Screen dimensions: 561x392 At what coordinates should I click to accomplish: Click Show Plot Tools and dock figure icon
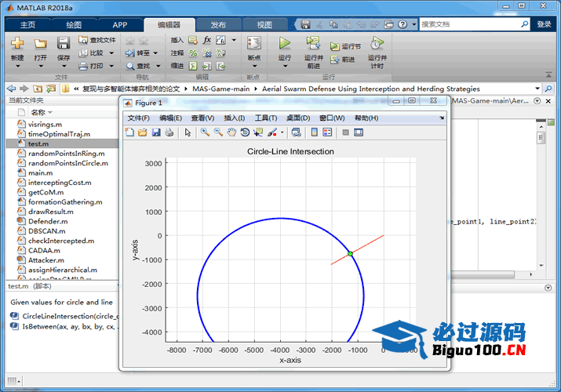point(359,132)
